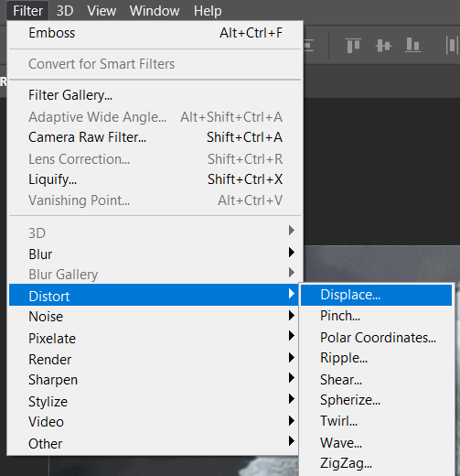Expand the Blur submenu arrow
Screen dimensions: 460x476
tap(292, 253)
